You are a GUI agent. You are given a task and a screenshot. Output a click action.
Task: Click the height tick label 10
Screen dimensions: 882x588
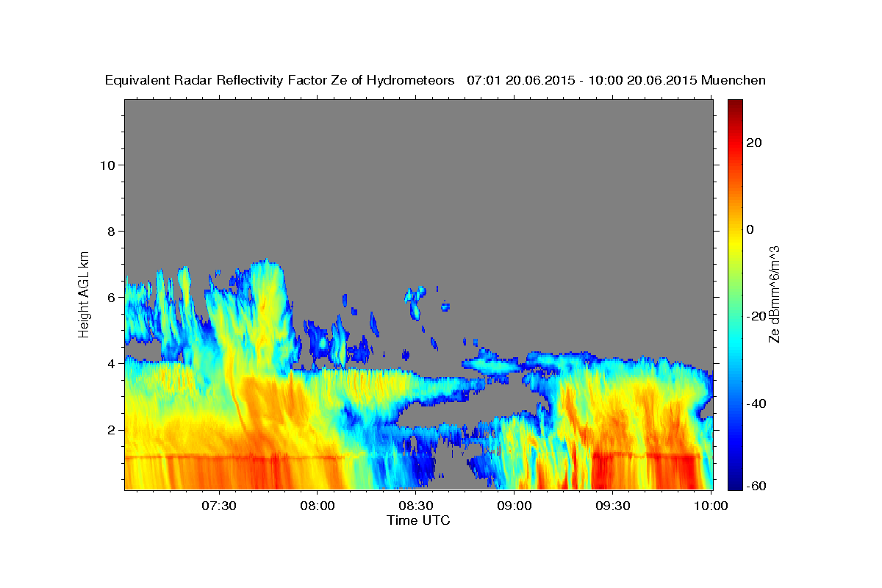tap(107, 165)
